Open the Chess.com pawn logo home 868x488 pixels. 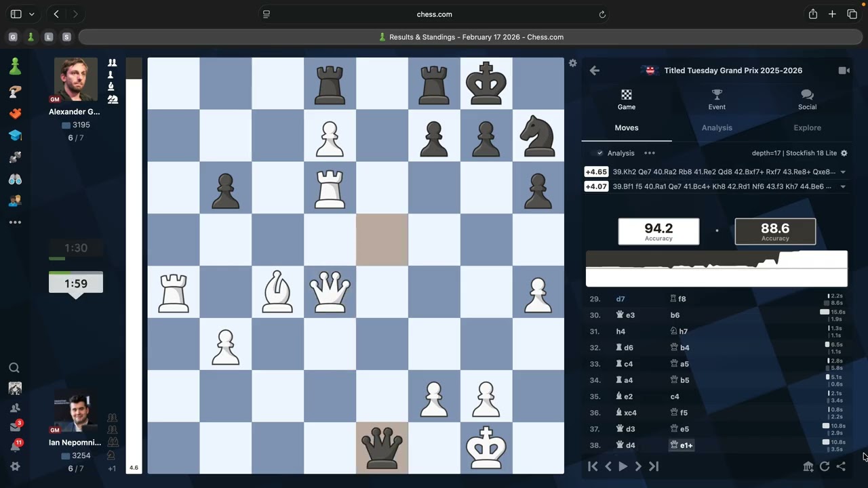(15, 66)
